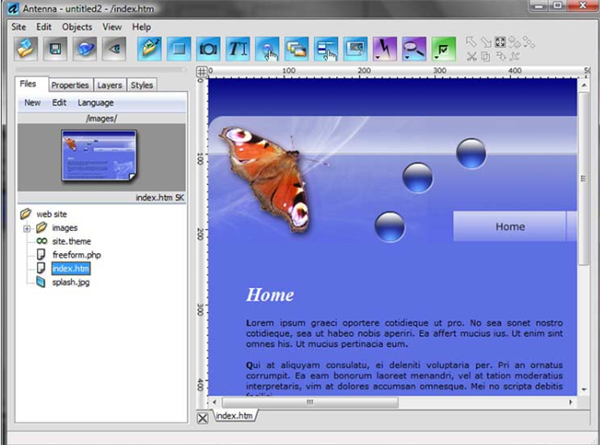Image resolution: width=600 pixels, height=445 pixels.
Task: Click the image gallery tool icon
Action: (297, 49)
